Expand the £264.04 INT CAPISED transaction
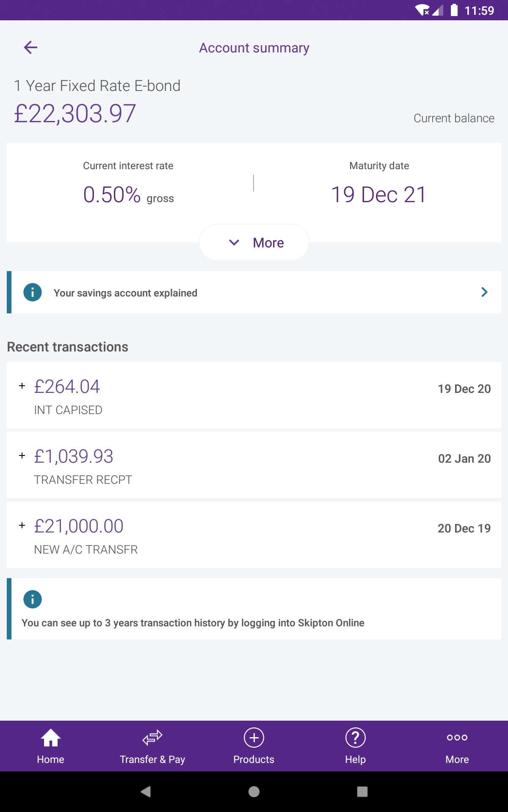The height and width of the screenshot is (812, 508). [254, 395]
